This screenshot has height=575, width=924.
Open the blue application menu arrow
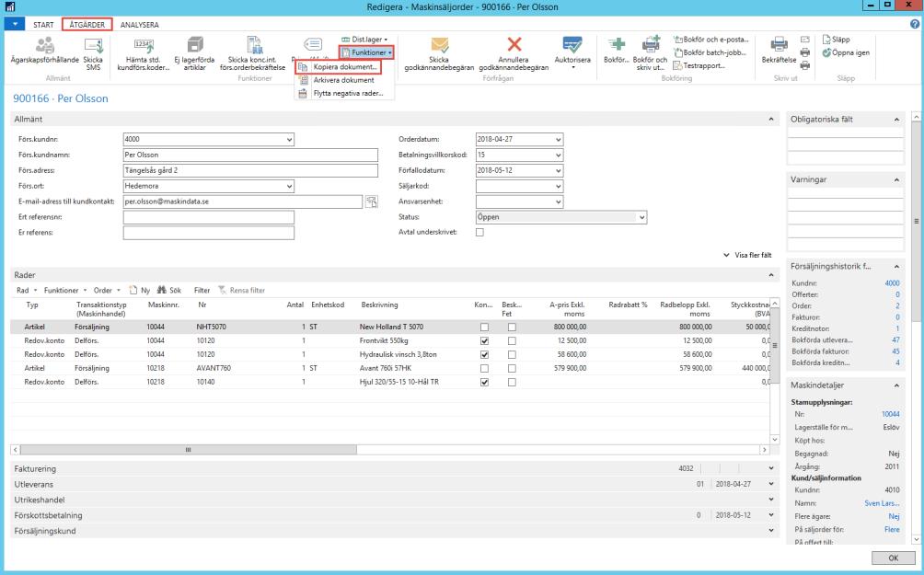pos(15,24)
